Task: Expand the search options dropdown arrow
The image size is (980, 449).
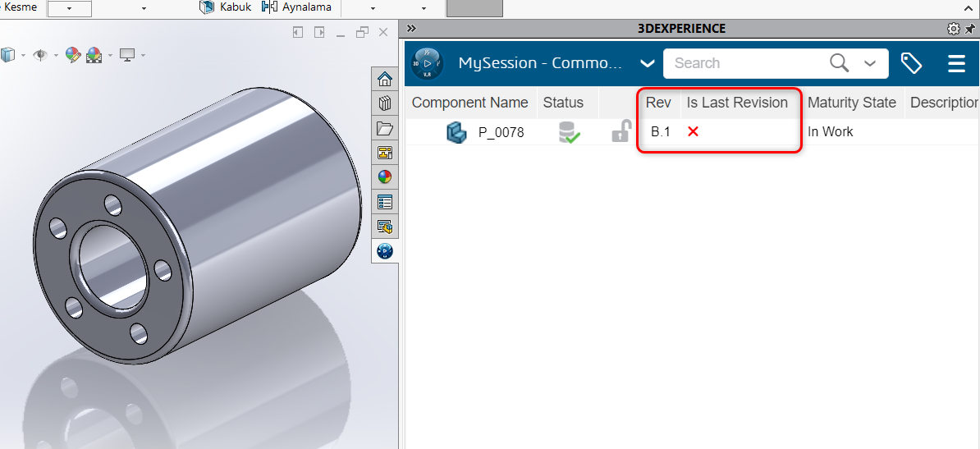Action: [869, 63]
